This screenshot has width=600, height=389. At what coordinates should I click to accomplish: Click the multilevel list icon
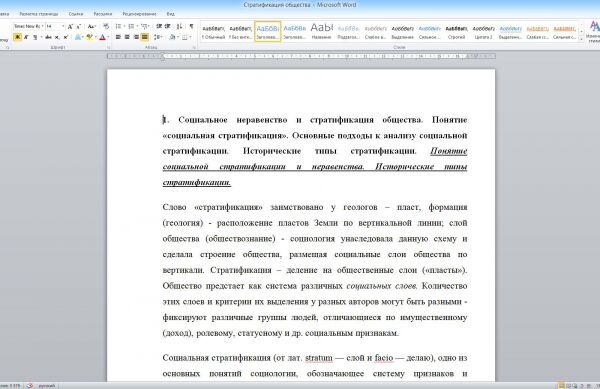pyautogui.click(x=144, y=26)
